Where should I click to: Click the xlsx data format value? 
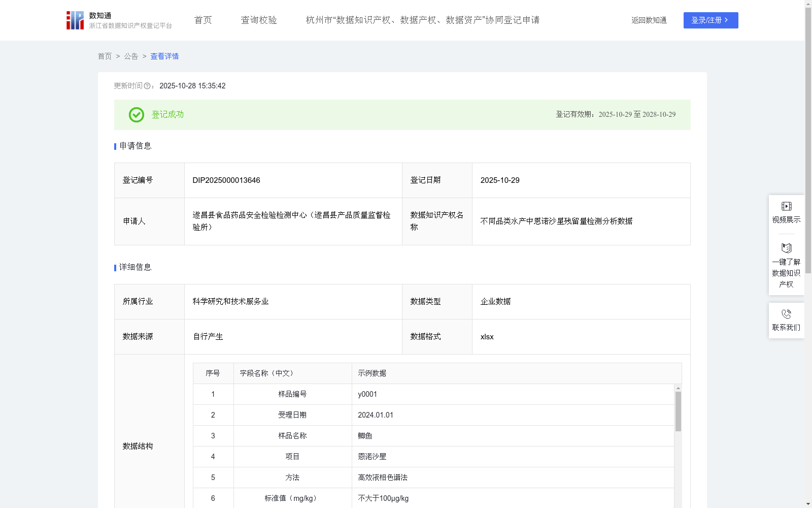(487, 336)
